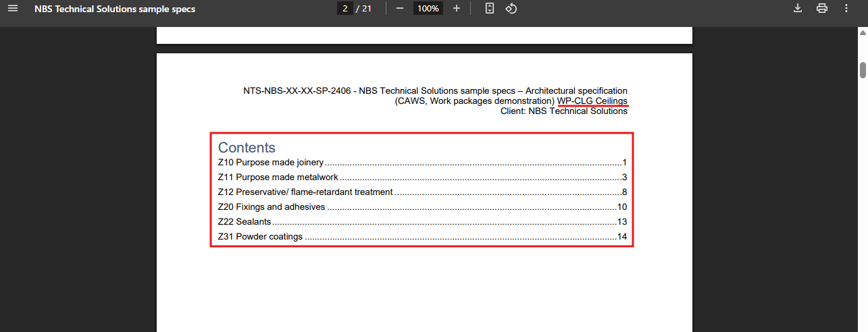The width and height of the screenshot is (868, 332).
Task: Click the zoom out minus icon
Action: pos(400,8)
